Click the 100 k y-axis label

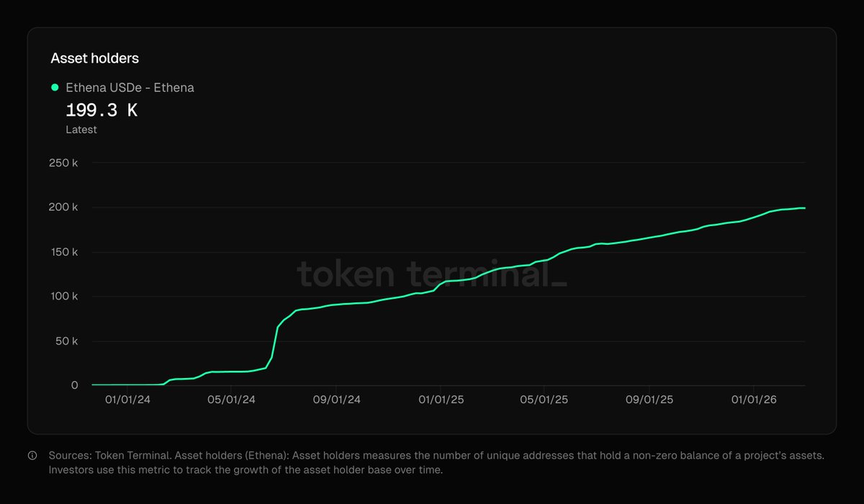[x=64, y=297]
